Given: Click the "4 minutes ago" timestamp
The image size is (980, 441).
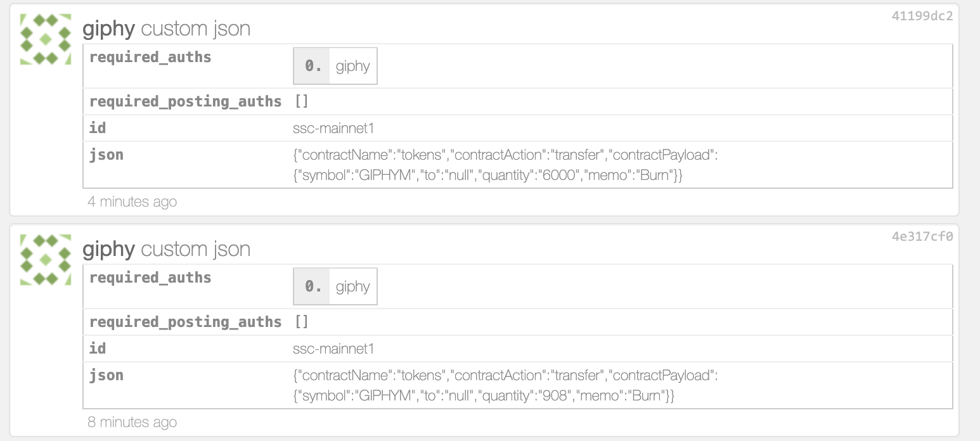Looking at the screenshot, I should [x=132, y=201].
